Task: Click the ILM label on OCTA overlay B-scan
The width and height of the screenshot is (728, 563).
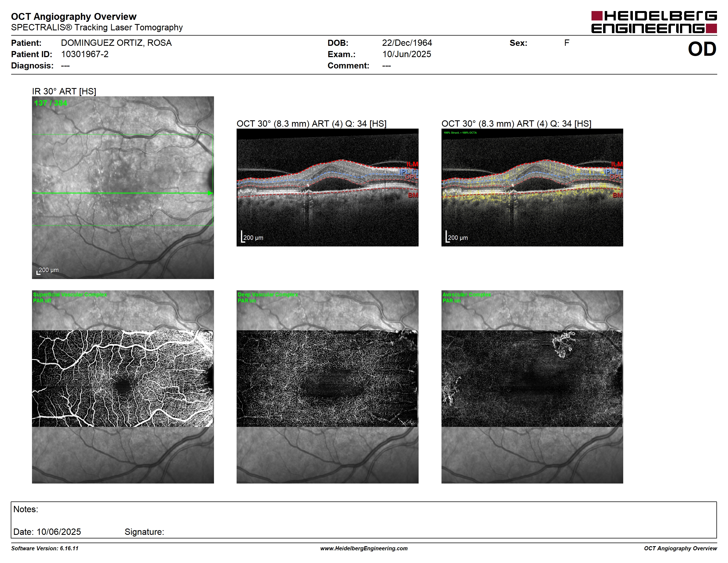Action: pyautogui.click(x=617, y=164)
